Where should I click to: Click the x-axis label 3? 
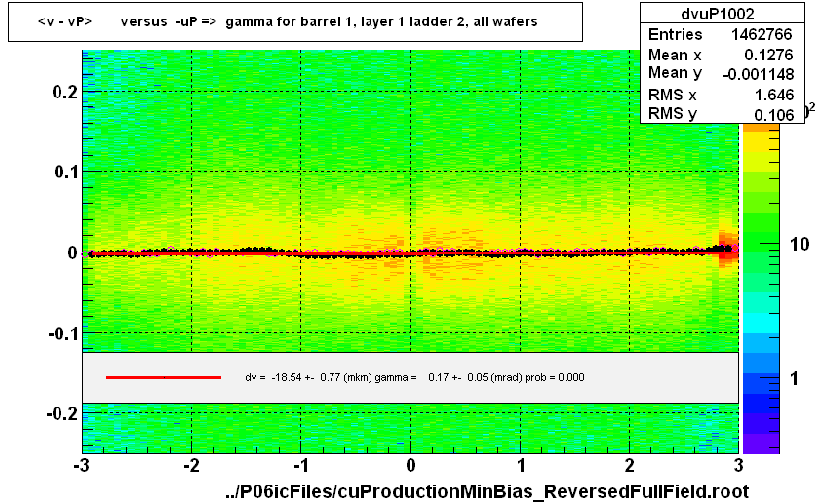[739, 465]
